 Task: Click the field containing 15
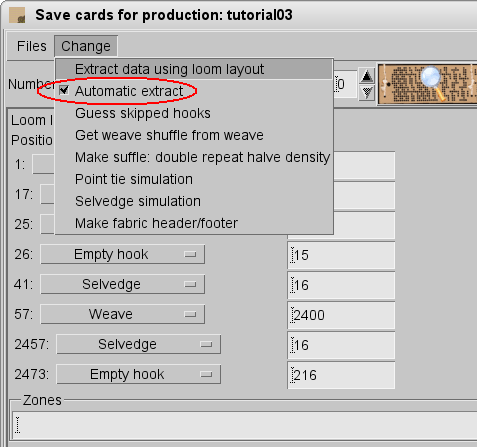click(x=341, y=255)
